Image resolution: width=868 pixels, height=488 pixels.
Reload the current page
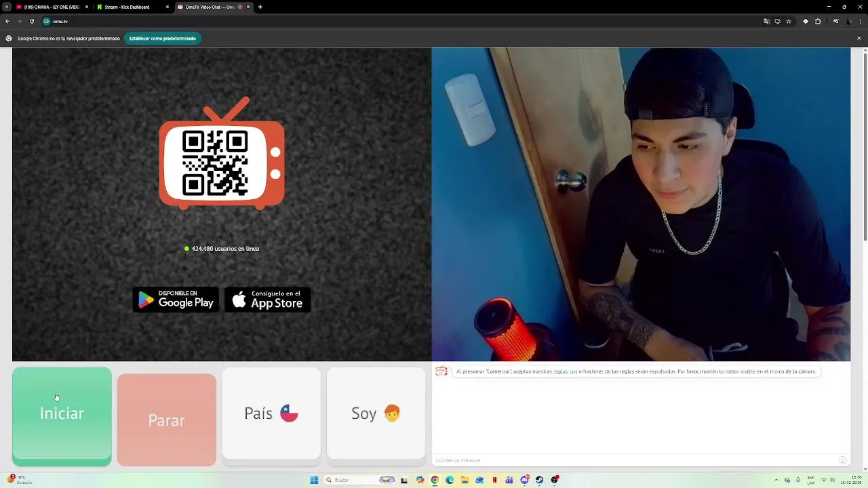coord(32,21)
